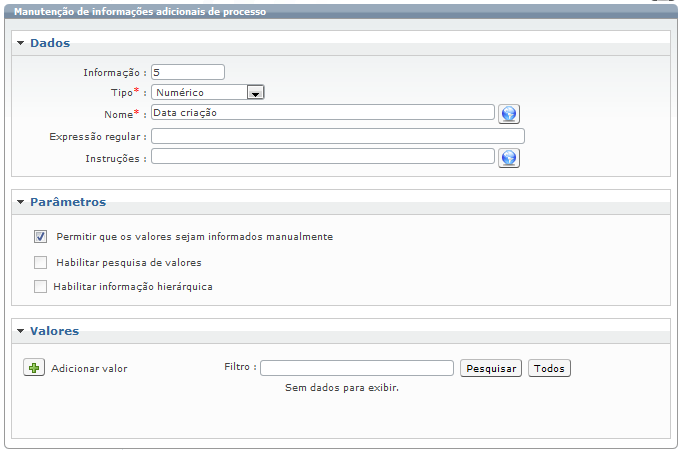Collapse the Valores section triangle
Screen dimensions: 682x453
pos(20,331)
